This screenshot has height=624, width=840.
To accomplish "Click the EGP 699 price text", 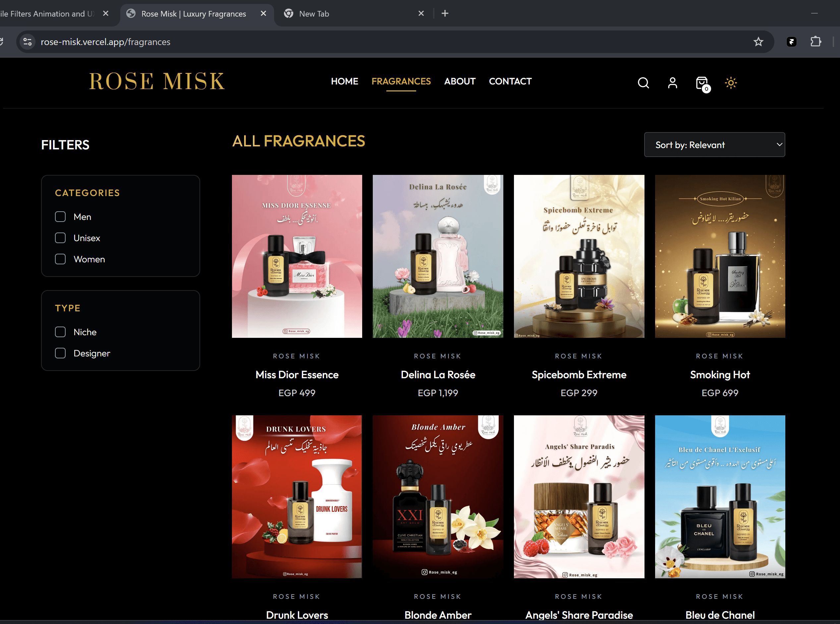I will pos(719,393).
